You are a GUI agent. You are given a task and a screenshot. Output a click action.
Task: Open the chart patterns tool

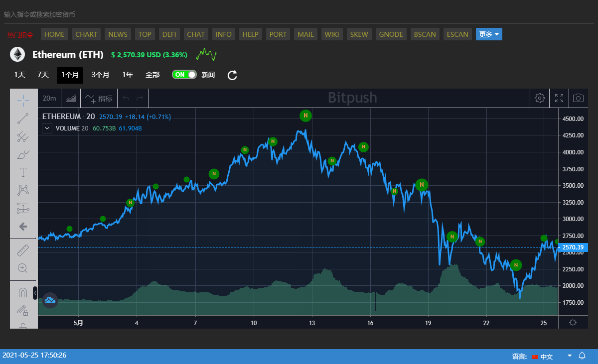coord(23,190)
